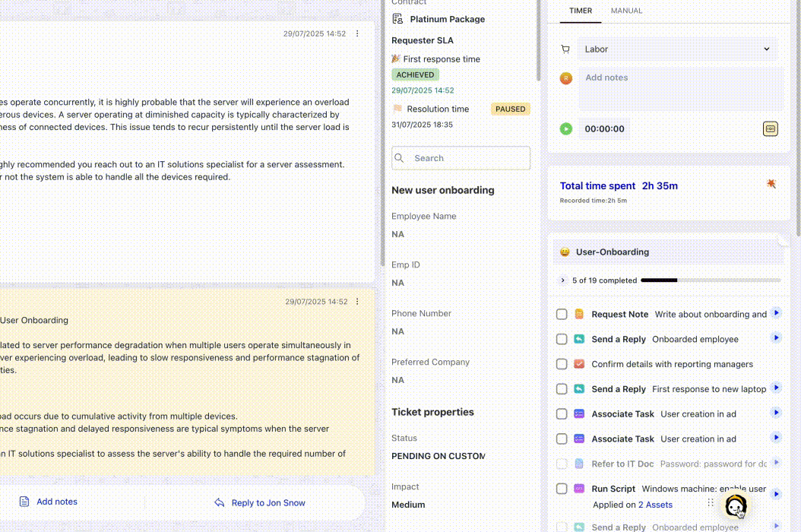Run the Run Script play arrow

[x=776, y=494]
